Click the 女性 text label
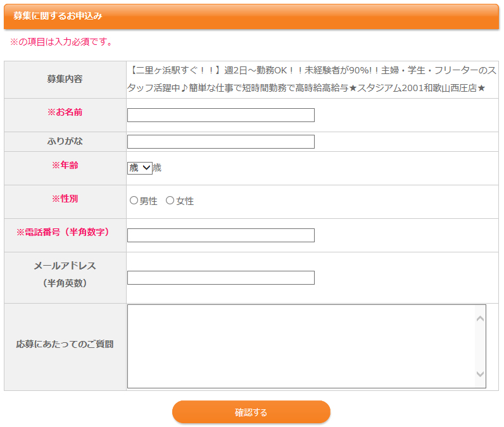 click(185, 201)
